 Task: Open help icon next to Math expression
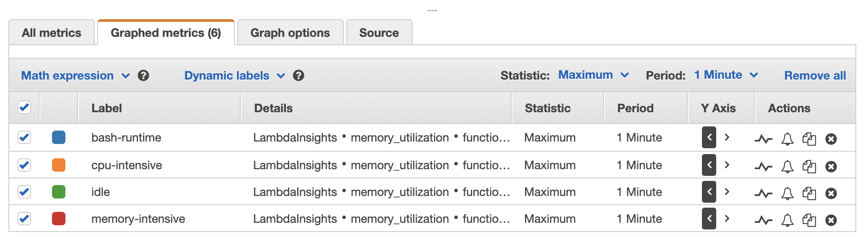[143, 76]
